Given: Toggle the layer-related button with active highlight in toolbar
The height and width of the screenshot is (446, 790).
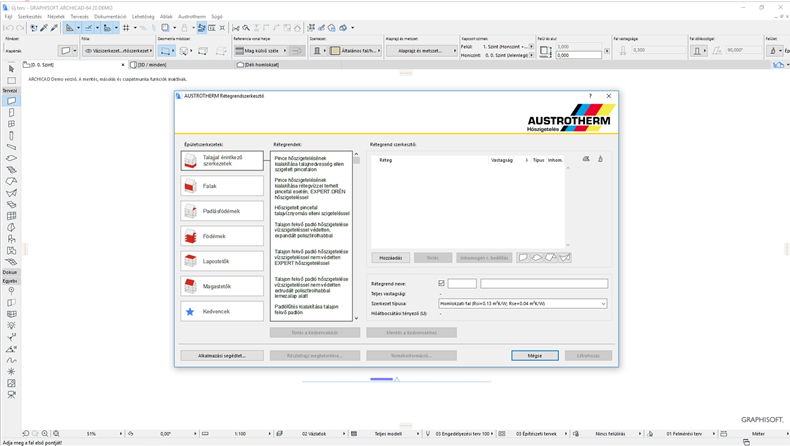Looking at the screenshot, I should coord(202,28).
